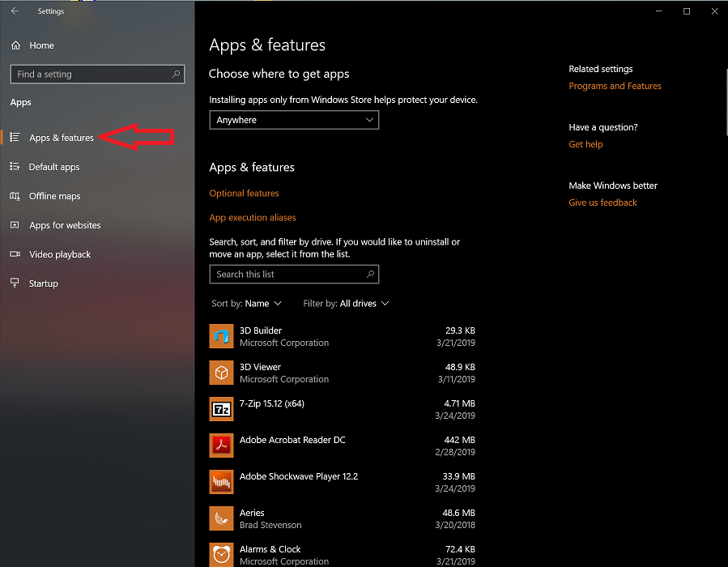Select 3D Viewer app name
This screenshot has height=567, width=728.
tap(260, 367)
